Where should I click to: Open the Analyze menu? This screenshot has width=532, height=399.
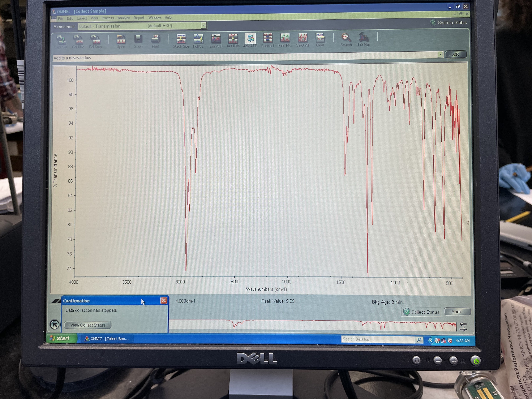pyautogui.click(x=124, y=18)
